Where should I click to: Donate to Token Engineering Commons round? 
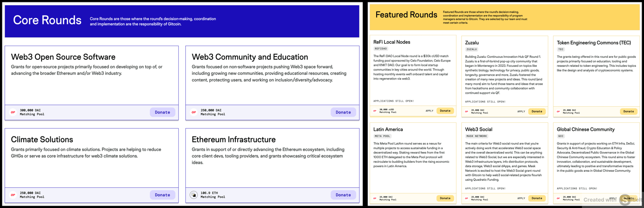pyautogui.click(x=628, y=112)
